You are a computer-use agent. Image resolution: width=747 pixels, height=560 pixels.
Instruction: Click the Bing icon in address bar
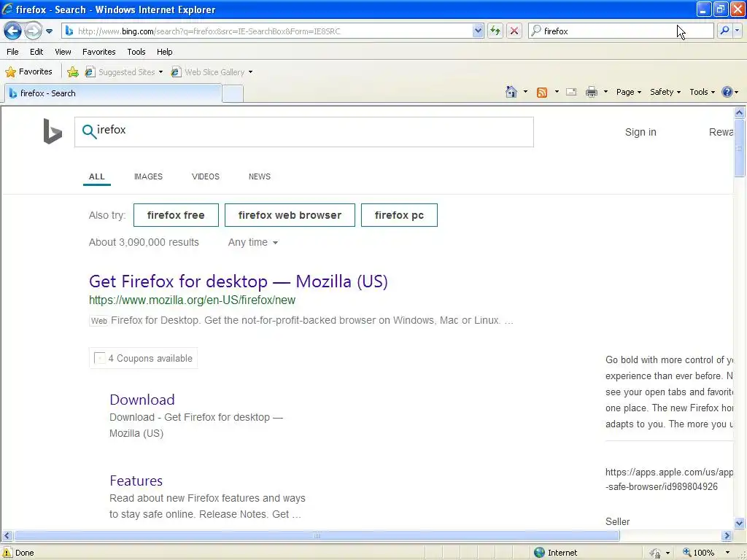[69, 31]
